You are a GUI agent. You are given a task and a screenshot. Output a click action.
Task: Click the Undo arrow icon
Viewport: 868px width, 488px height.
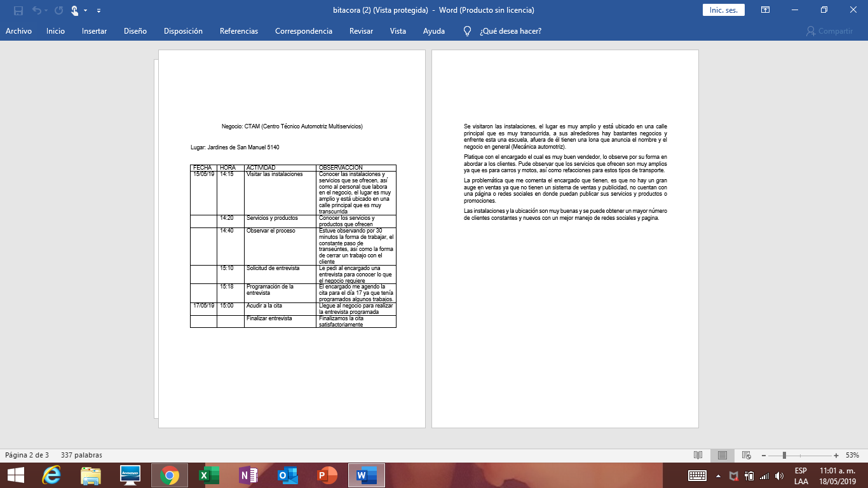click(37, 10)
